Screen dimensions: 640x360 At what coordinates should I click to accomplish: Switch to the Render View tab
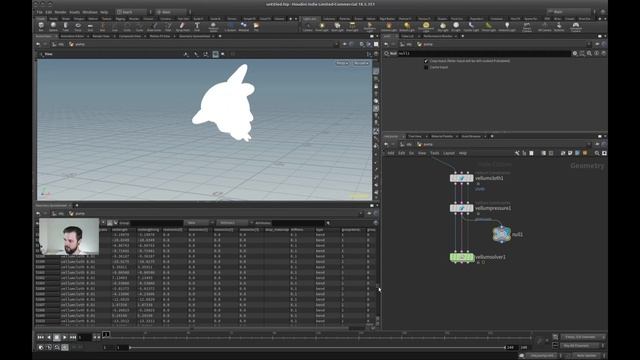click(x=101, y=36)
